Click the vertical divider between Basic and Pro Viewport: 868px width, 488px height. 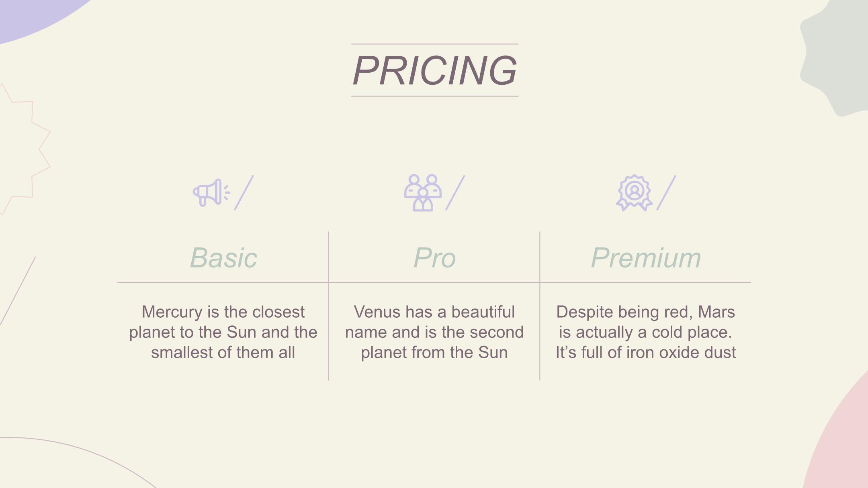point(329,306)
